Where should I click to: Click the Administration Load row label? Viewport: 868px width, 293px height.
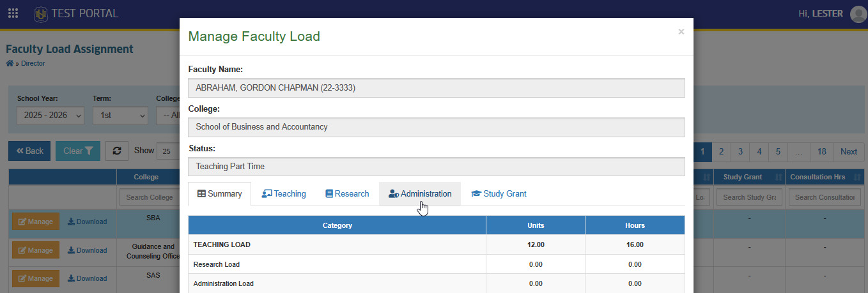pos(224,283)
